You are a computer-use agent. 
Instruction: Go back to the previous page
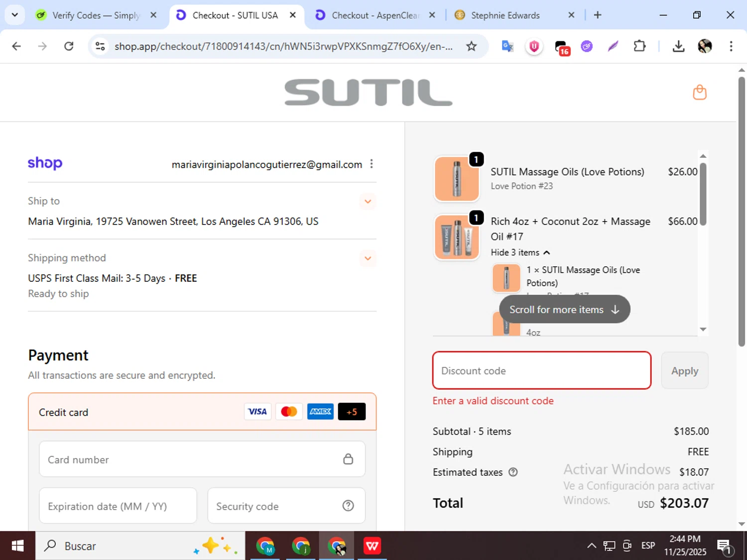pos(16,46)
